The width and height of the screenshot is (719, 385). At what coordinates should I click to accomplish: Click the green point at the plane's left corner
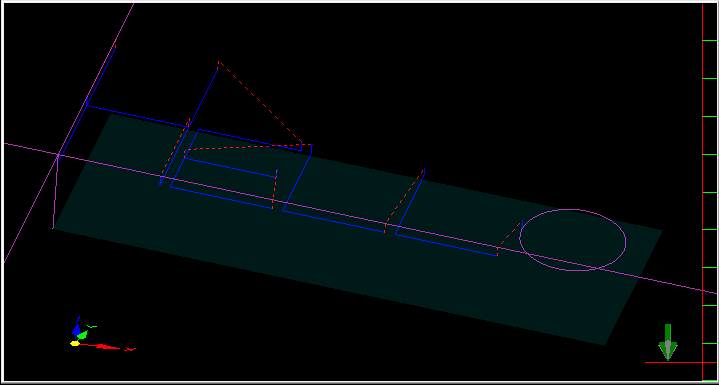53,228
